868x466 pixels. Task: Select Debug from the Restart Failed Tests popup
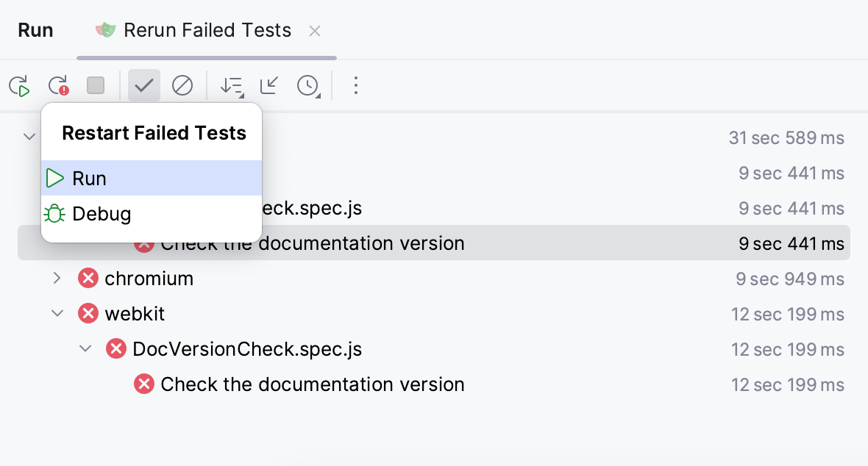coord(102,214)
